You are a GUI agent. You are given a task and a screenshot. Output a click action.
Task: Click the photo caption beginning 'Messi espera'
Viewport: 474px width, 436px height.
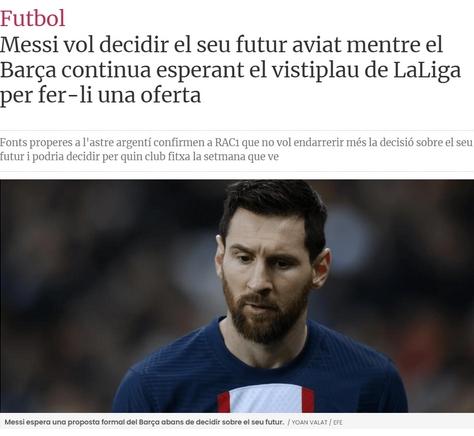pos(144,422)
